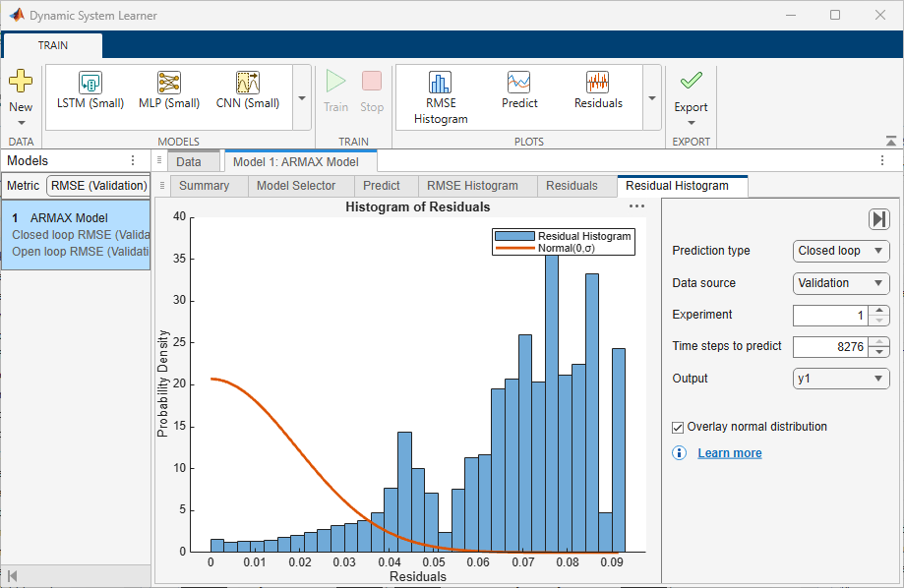The width and height of the screenshot is (904, 588).
Task: Click the document tabs list handle
Action: click(x=159, y=161)
